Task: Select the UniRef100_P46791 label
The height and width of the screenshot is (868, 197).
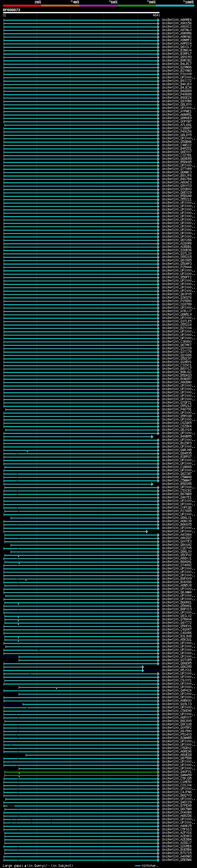Action: tap(176, 410)
